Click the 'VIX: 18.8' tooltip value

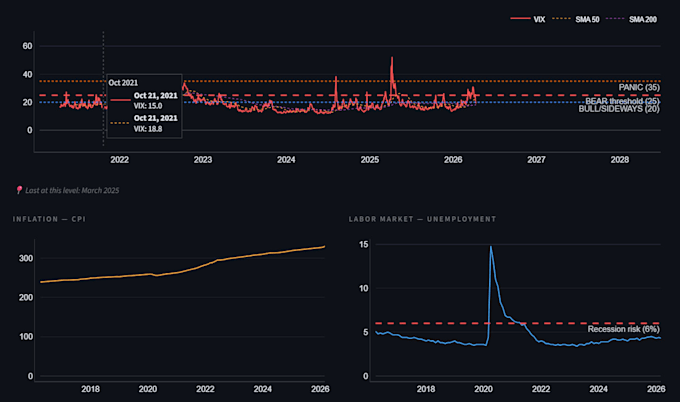pyautogui.click(x=148, y=129)
